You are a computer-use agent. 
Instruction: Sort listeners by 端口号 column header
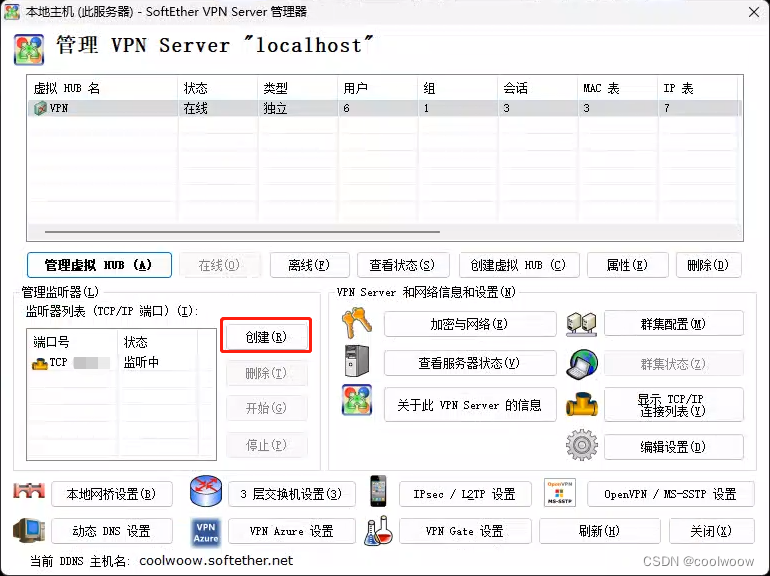tap(72, 342)
